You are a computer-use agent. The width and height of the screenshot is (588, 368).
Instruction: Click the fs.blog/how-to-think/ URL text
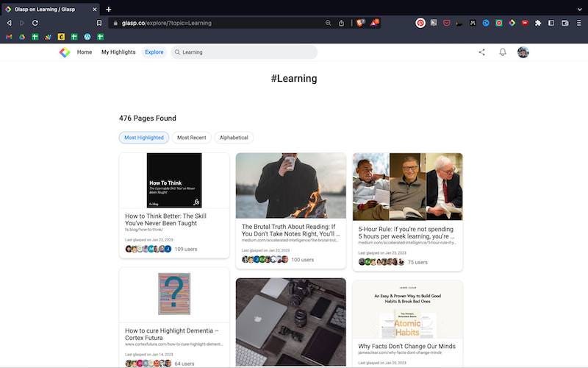(x=143, y=230)
